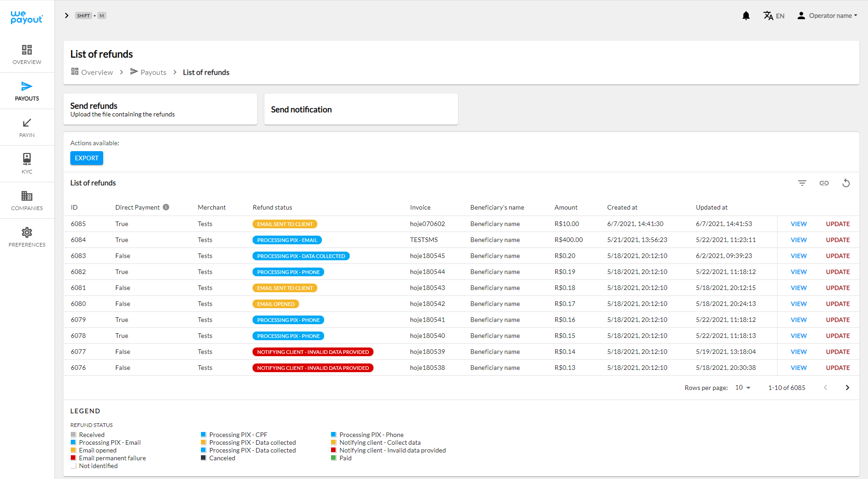The width and height of the screenshot is (868, 479).
Task: Open the Overview sidebar section
Action: point(27,55)
